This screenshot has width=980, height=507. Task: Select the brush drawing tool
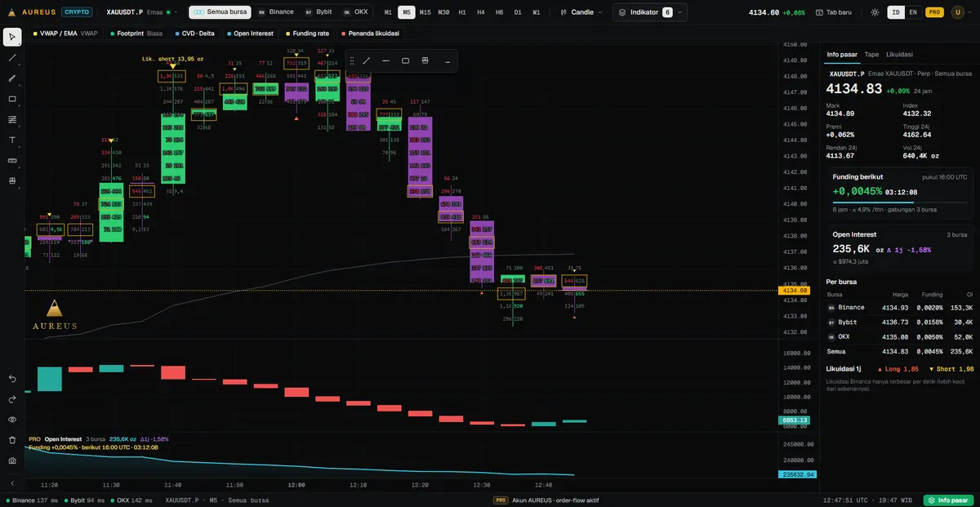point(12,78)
